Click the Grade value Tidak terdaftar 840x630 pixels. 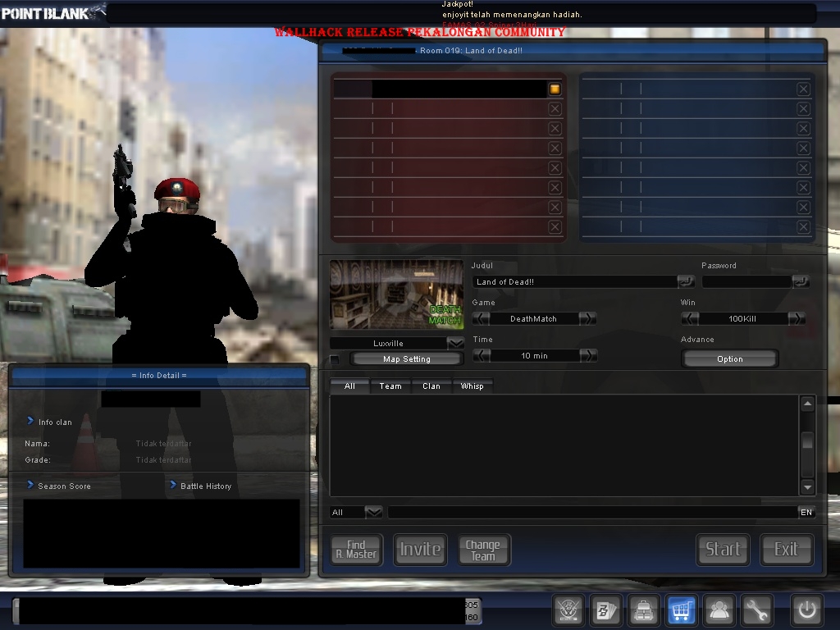click(163, 459)
